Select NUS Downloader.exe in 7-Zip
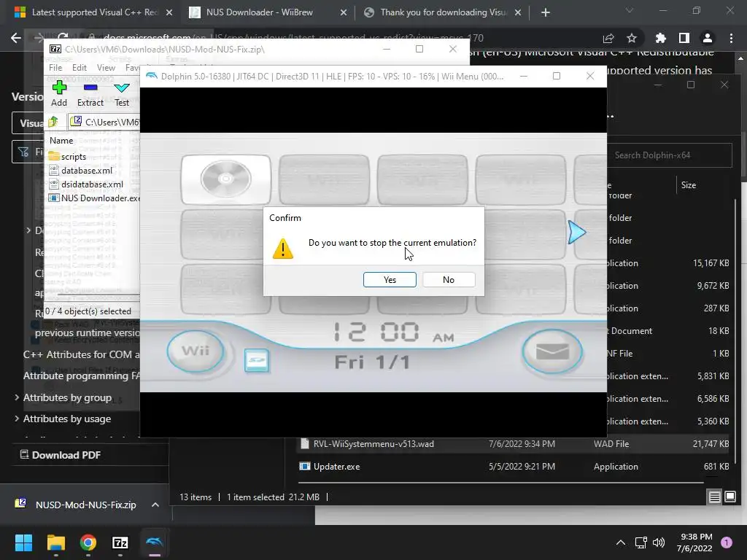 point(94,198)
